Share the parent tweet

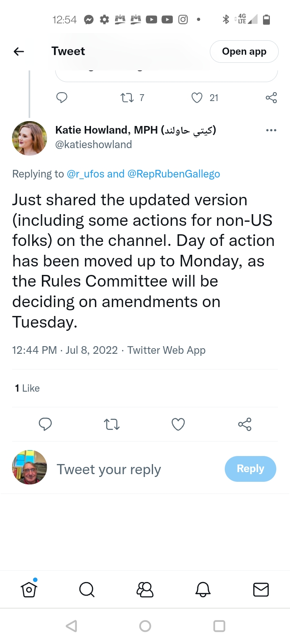pos(271,98)
